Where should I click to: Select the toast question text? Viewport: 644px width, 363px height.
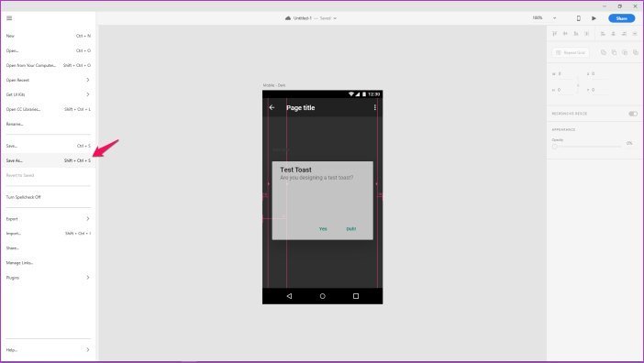coord(316,178)
